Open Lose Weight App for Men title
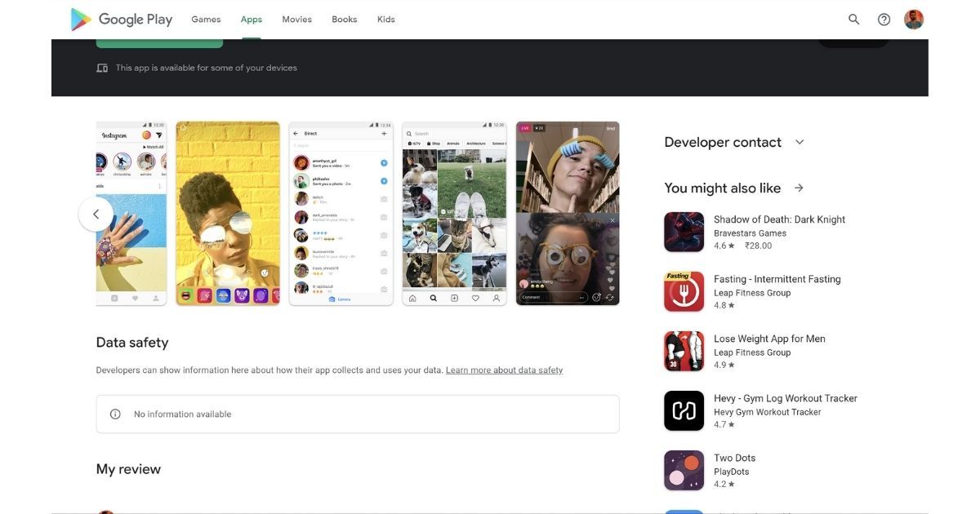The height and width of the screenshot is (514, 980). tap(769, 339)
